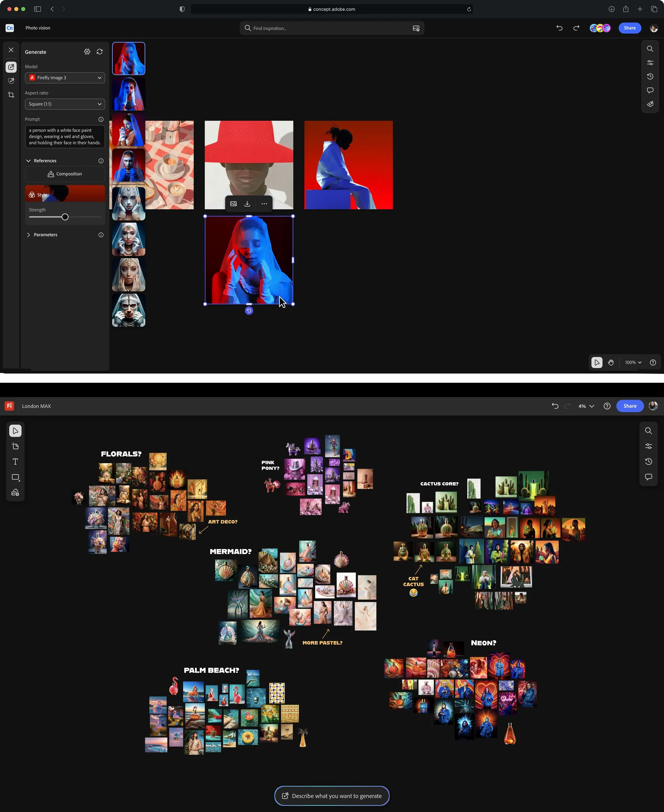This screenshot has width=664, height=812.
Task: Adjust the Style Strength slider handle
Action: click(x=65, y=217)
